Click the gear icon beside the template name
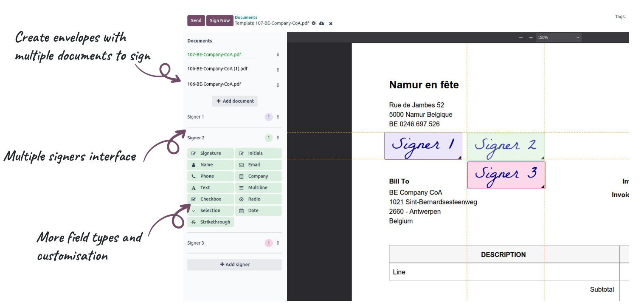The image size is (644, 305). point(314,23)
